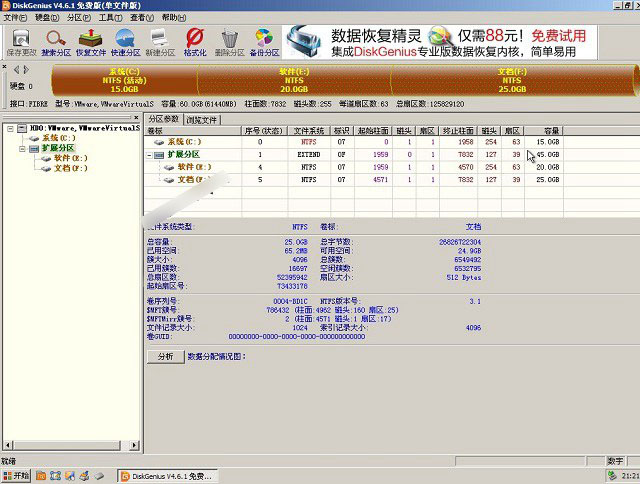Click the 容量 column header
The image size is (640, 484).
(544, 131)
